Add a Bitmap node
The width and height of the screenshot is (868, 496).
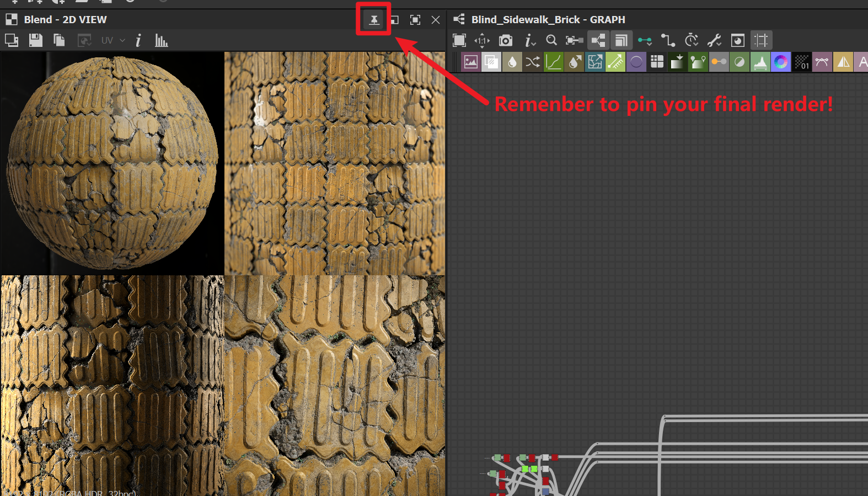click(471, 62)
